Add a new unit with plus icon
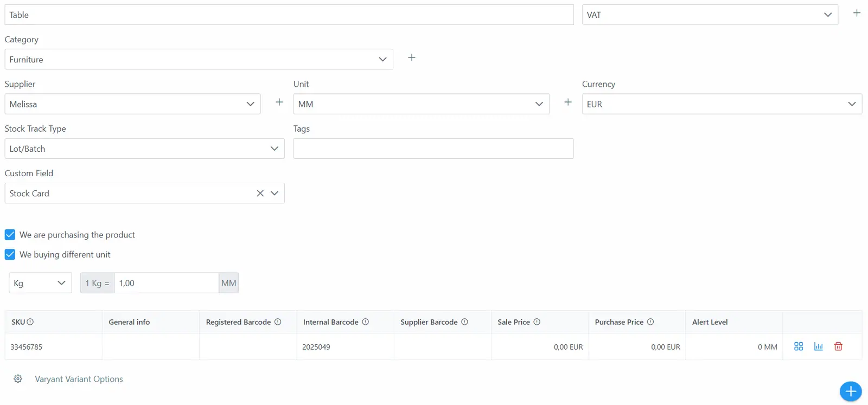Image resolution: width=868 pixels, height=405 pixels. (568, 102)
